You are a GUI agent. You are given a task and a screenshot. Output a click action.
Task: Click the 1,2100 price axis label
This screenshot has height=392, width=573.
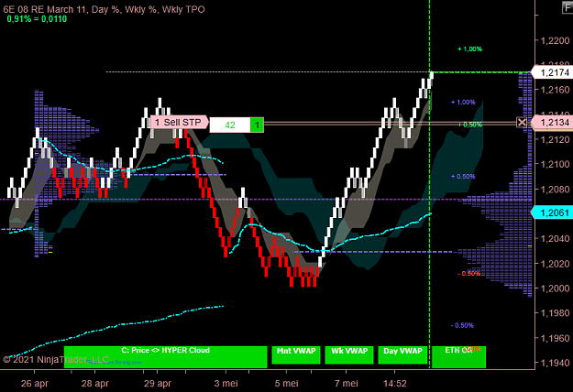pos(555,164)
